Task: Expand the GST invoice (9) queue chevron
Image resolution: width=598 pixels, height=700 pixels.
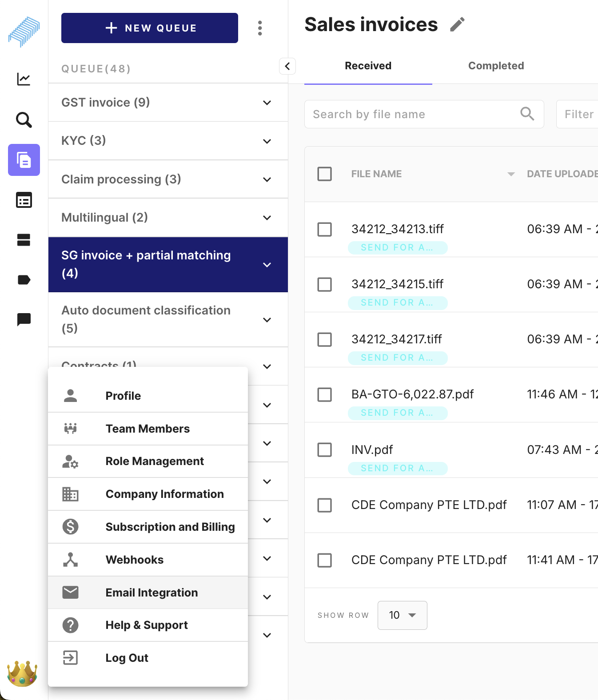Action: coord(267,103)
